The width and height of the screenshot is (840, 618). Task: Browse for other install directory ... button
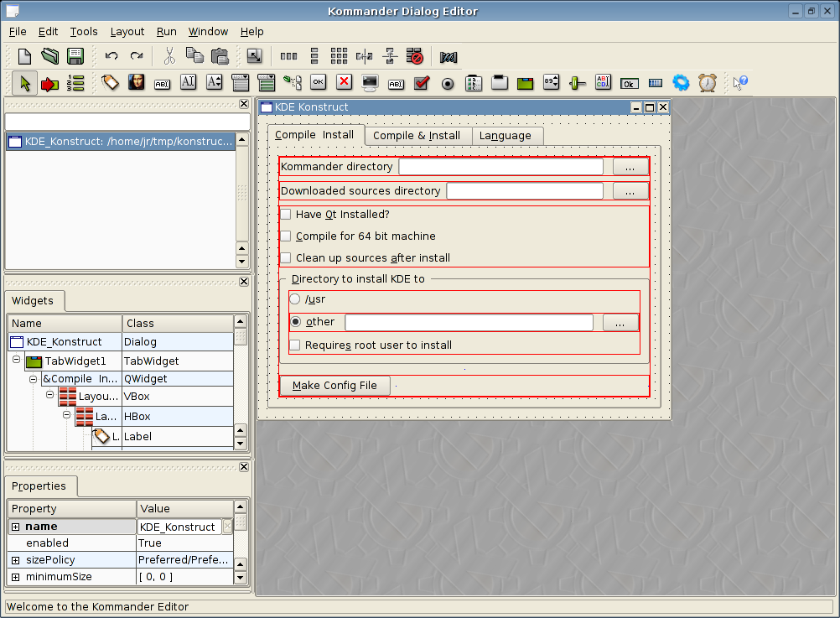[620, 322]
